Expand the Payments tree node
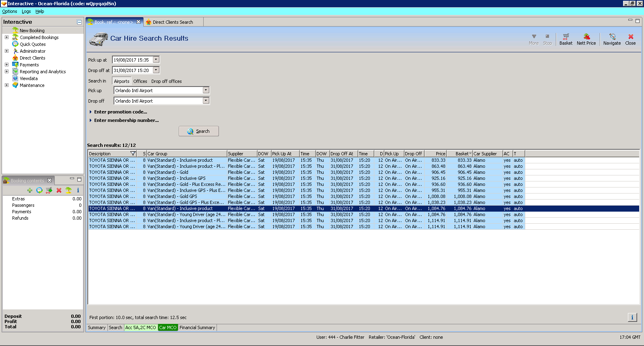Viewport: 644px width, 346px height. [6, 65]
